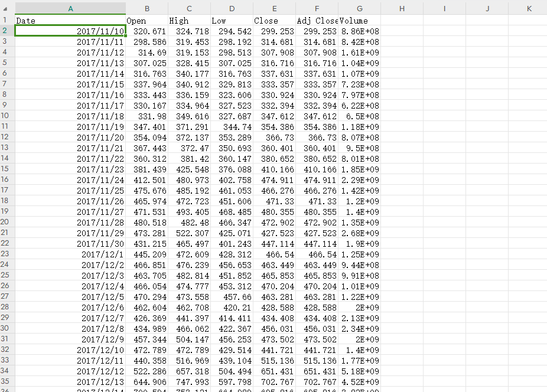The width and height of the screenshot is (547, 392).
Task: Click the Low header cell
Action: pyautogui.click(x=232, y=21)
